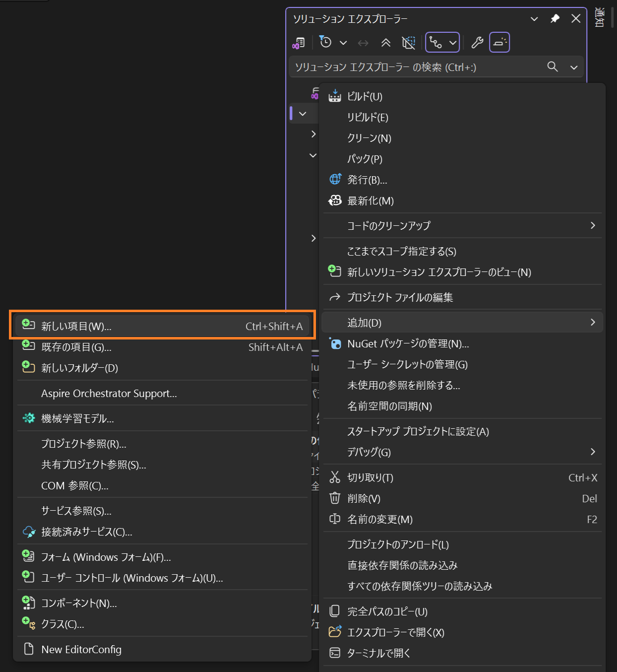Click the collapse all toolbar icon
Screen dimensions: 617x672
point(386,43)
